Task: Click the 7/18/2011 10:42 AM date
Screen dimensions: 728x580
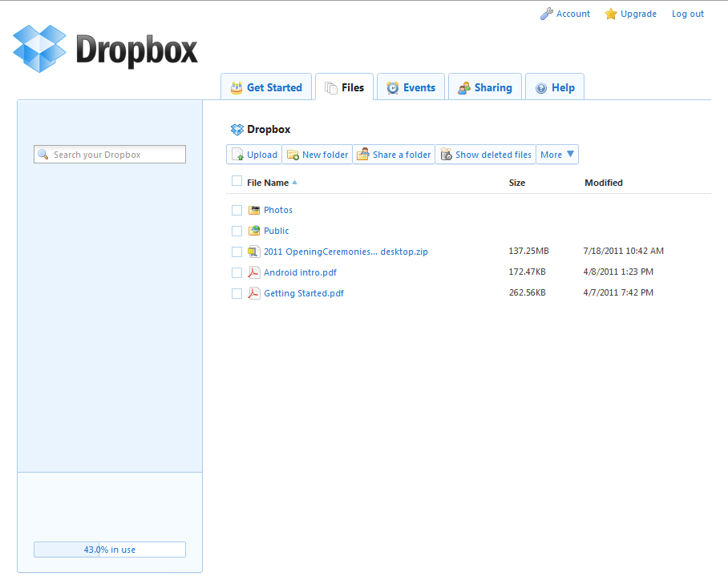Action: click(624, 251)
